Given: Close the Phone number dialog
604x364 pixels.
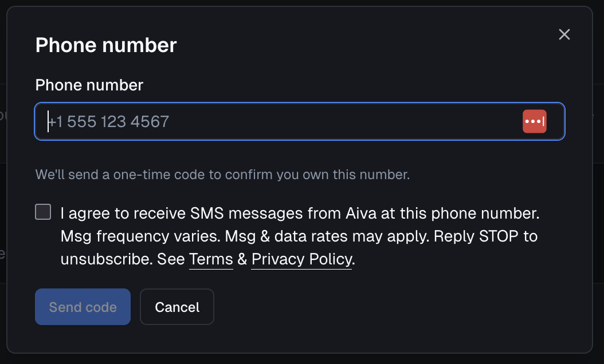Looking at the screenshot, I should (564, 34).
